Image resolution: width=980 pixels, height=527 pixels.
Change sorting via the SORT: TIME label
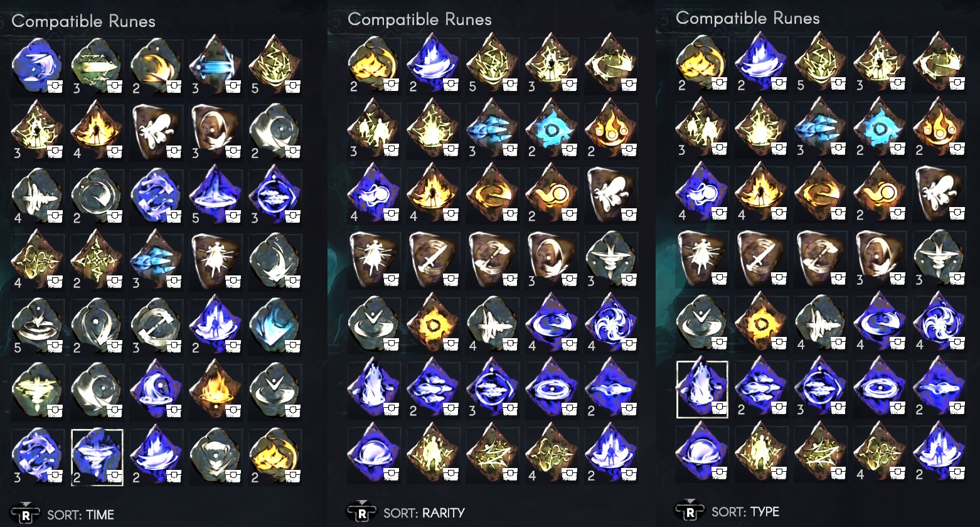tap(81, 515)
